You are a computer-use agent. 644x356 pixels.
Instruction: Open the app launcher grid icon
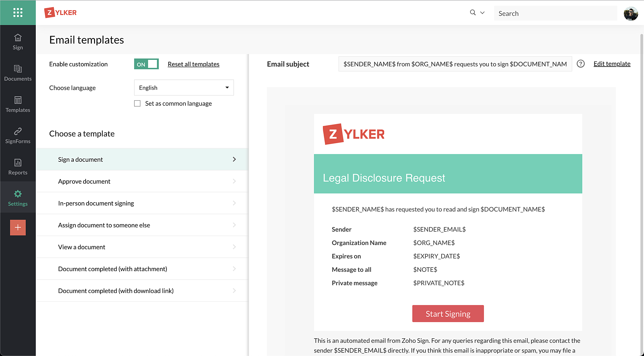(18, 13)
